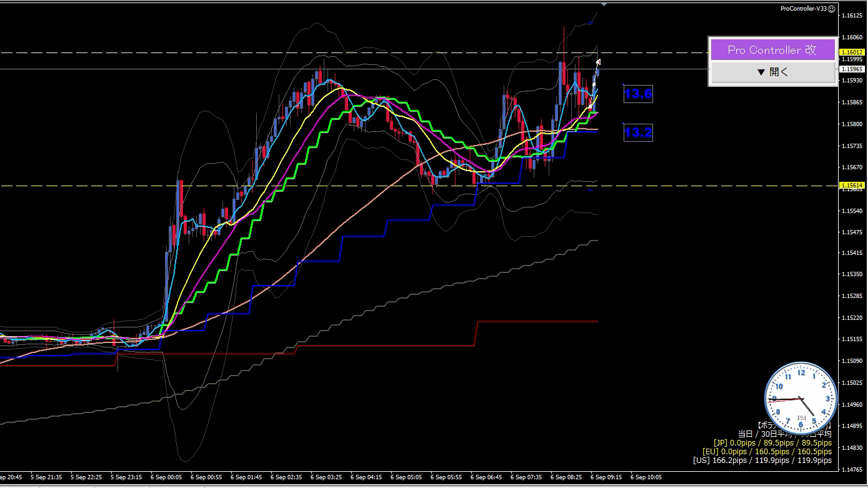Image resolution: width=868 pixels, height=488 pixels.
Task: Click the 1.15220 price scale label
Action: pos(852,318)
